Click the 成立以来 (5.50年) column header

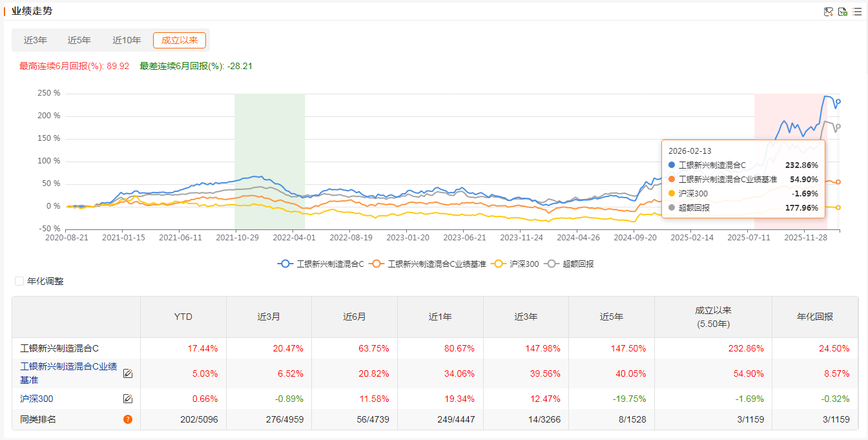pos(713,317)
